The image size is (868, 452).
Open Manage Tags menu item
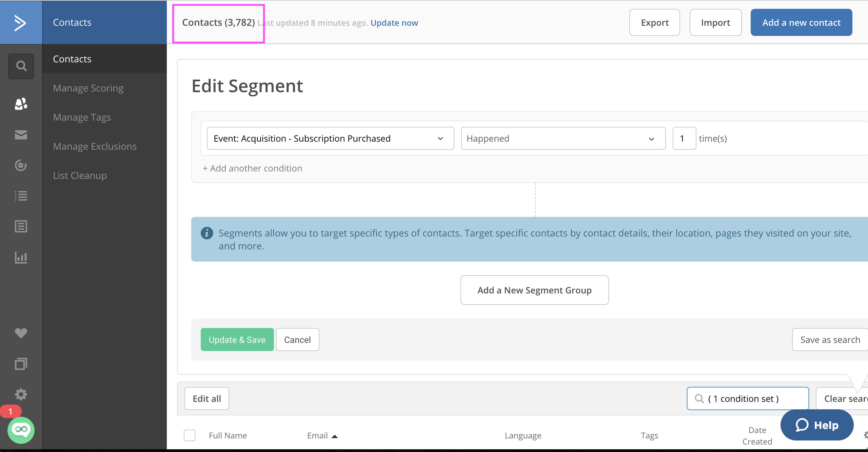click(x=82, y=117)
